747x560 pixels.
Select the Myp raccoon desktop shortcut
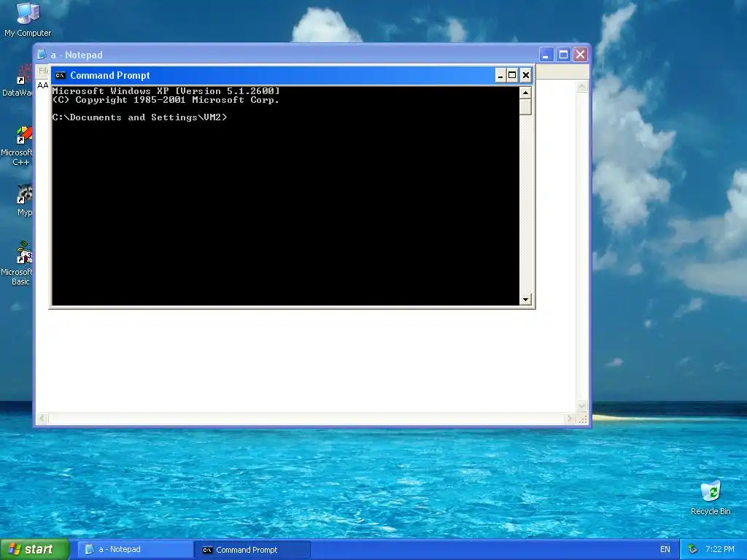[24, 201]
